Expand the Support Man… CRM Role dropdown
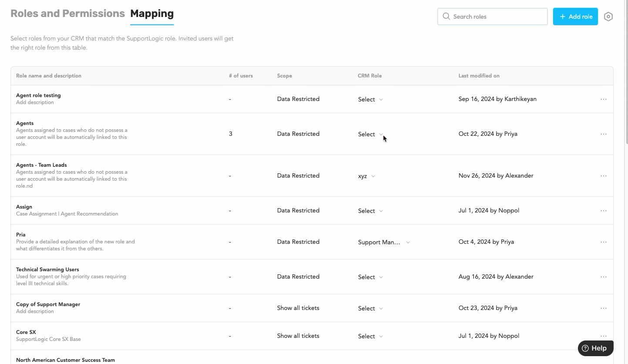The height and width of the screenshot is (364, 628). pyautogui.click(x=384, y=242)
